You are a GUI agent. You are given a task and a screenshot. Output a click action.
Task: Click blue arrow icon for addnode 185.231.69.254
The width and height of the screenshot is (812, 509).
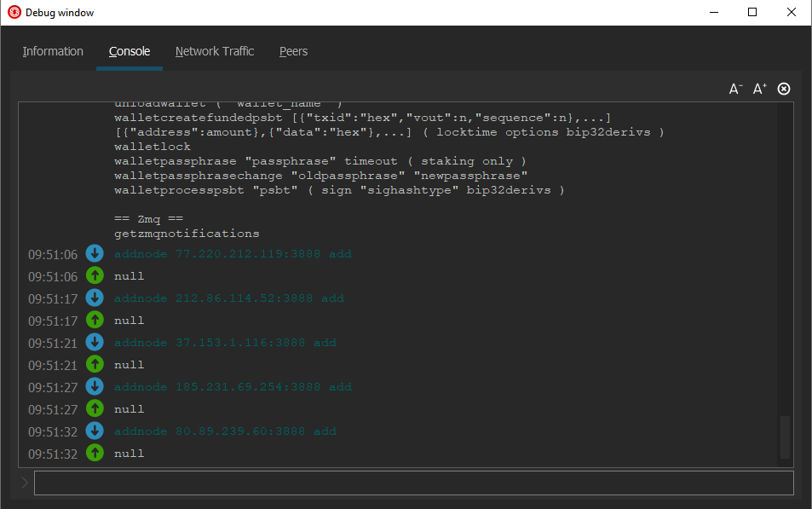pos(95,387)
